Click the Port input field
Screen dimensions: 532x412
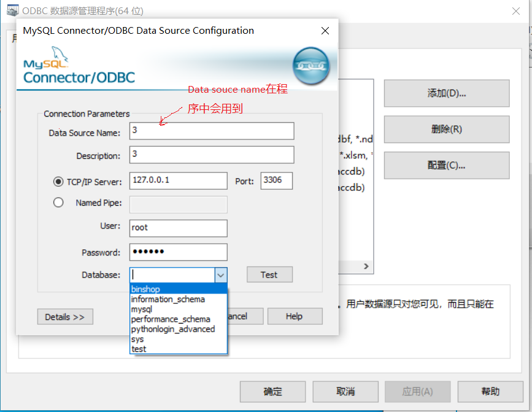coord(276,181)
